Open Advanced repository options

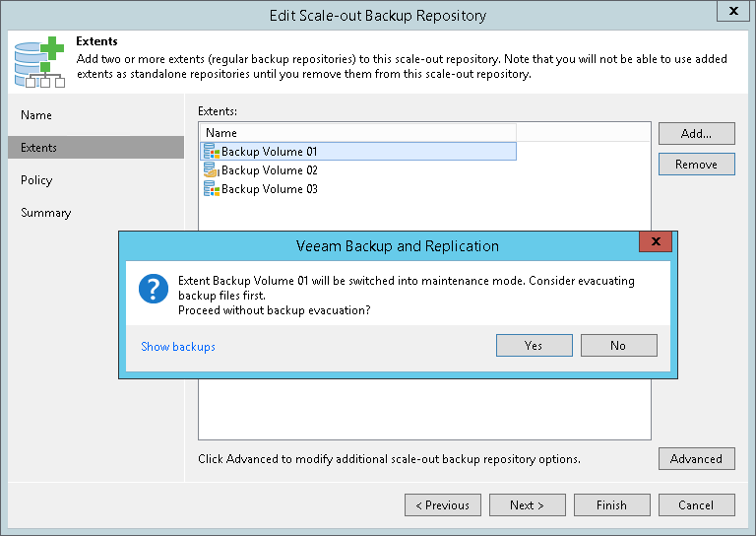(696, 459)
